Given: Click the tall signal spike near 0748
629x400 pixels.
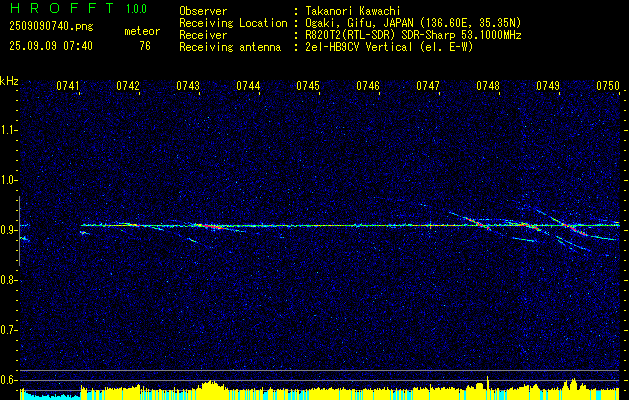Looking at the screenshot, I should tap(487, 382).
